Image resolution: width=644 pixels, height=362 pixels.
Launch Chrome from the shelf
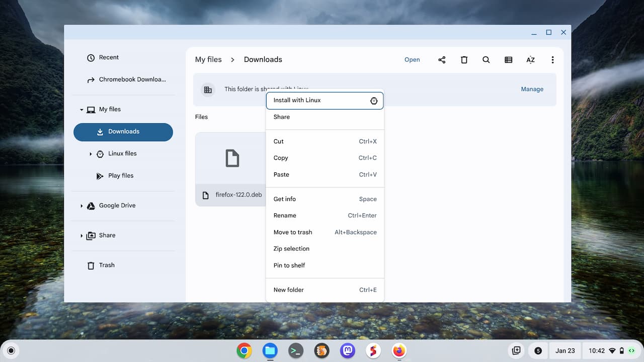244,350
